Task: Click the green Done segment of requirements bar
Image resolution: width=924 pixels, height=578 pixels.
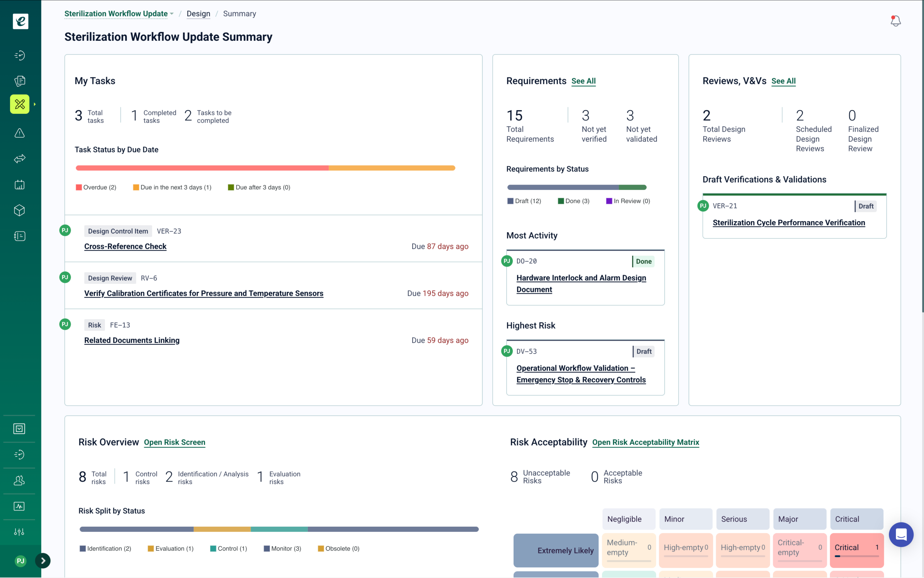Action: click(x=632, y=187)
